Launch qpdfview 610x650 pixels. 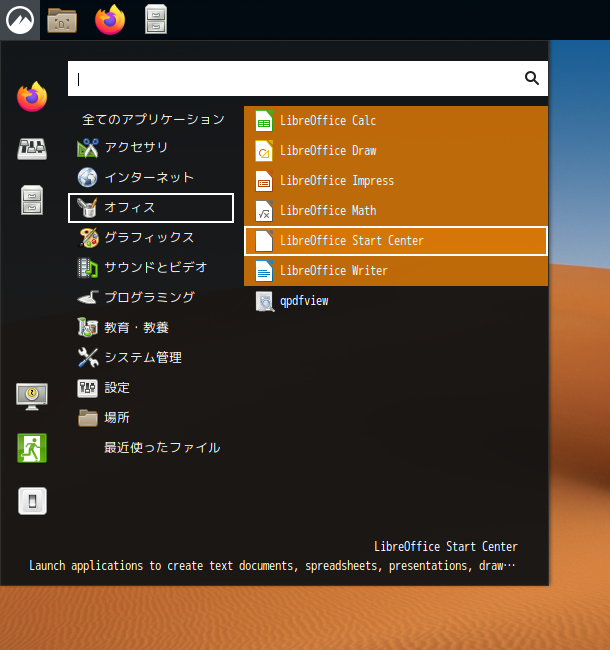(x=396, y=301)
